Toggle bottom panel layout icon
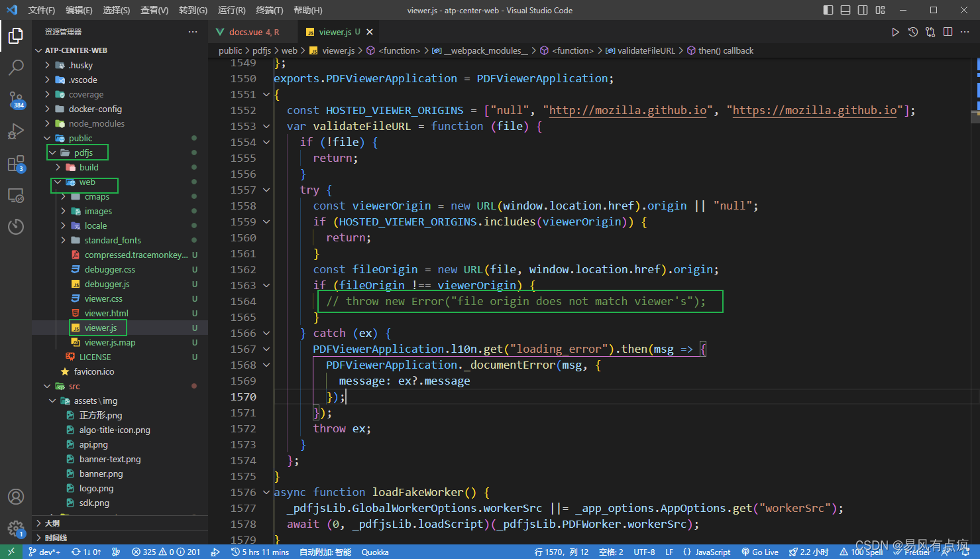 845,10
